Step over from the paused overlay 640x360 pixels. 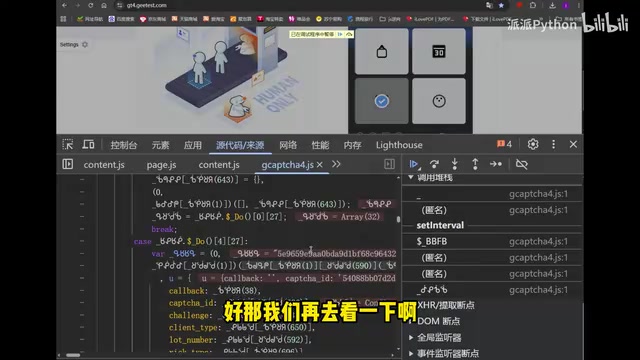(349, 34)
